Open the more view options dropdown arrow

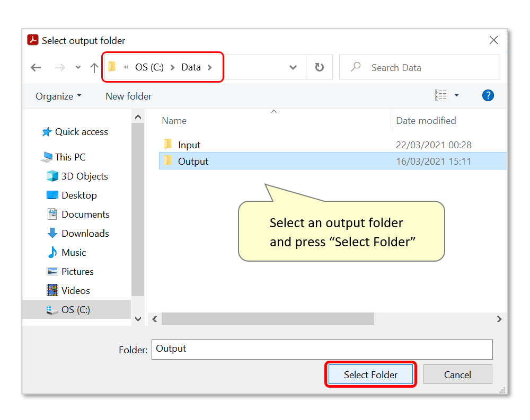click(x=457, y=95)
